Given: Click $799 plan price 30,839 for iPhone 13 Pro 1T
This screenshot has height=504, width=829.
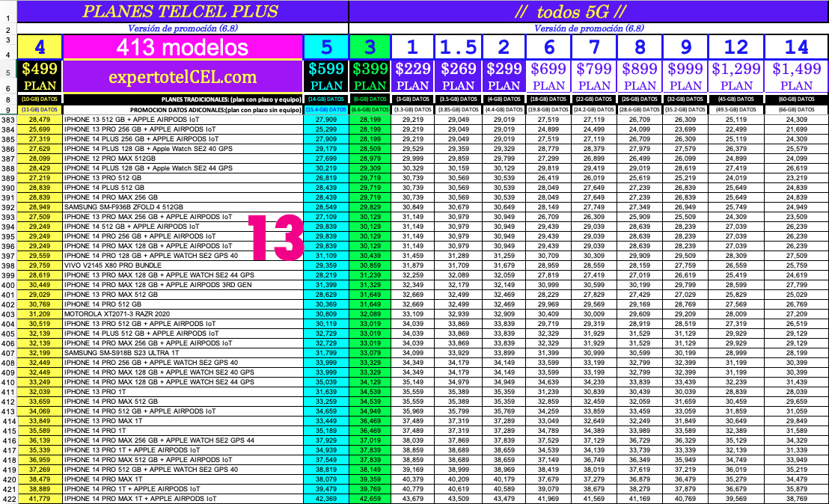Looking at the screenshot, I should point(594,392).
